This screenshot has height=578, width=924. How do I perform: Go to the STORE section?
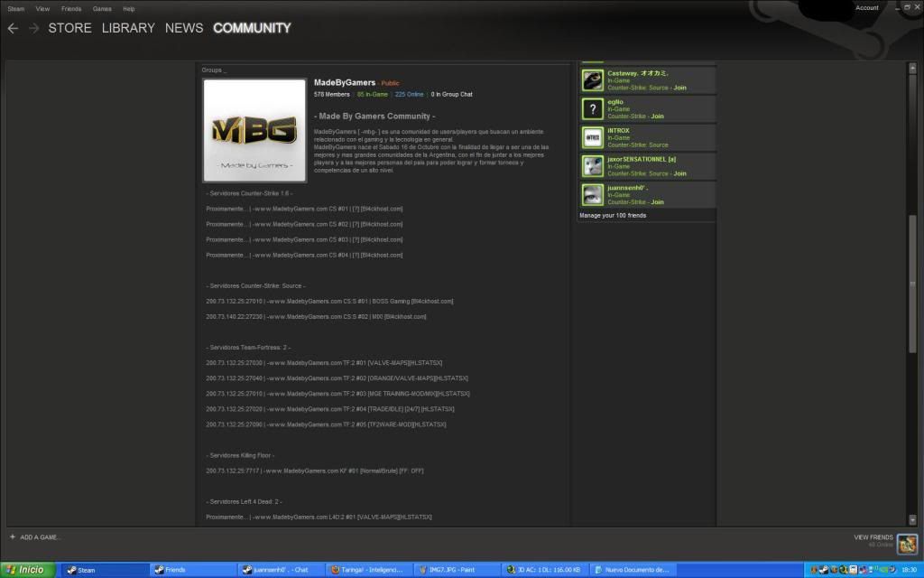click(69, 28)
